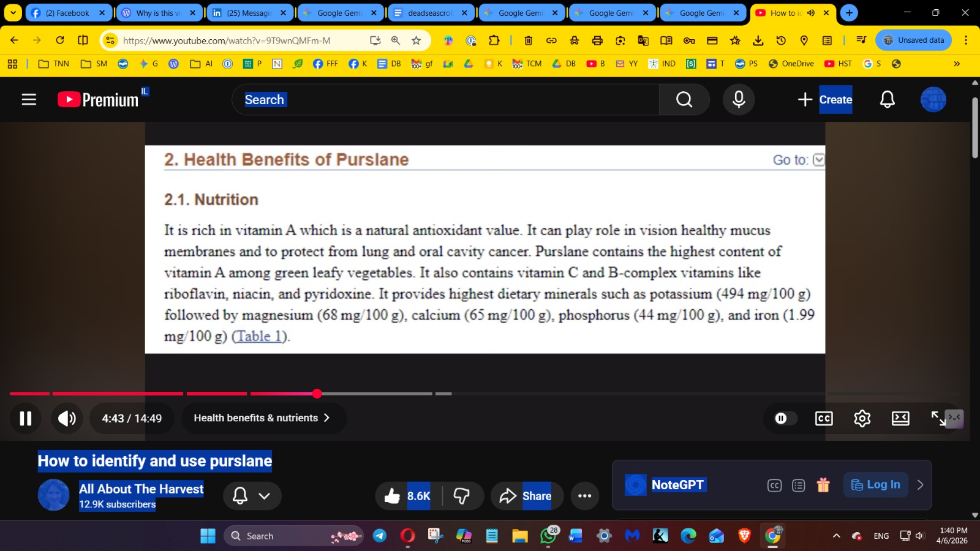Open the All About The Harvest channel

[141, 489]
